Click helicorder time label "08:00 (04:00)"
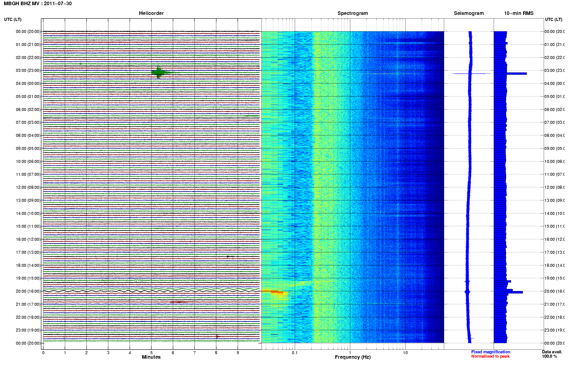588x368 pixels. 28,136
